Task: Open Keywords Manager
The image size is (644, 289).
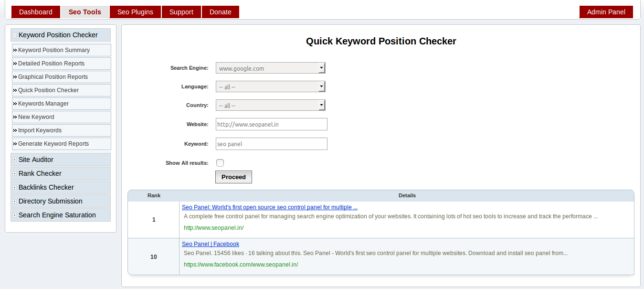Action: click(62, 104)
